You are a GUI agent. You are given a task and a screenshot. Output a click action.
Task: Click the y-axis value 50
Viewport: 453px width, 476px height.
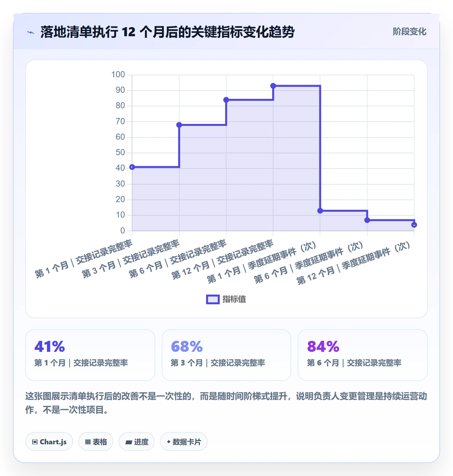[x=120, y=153]
